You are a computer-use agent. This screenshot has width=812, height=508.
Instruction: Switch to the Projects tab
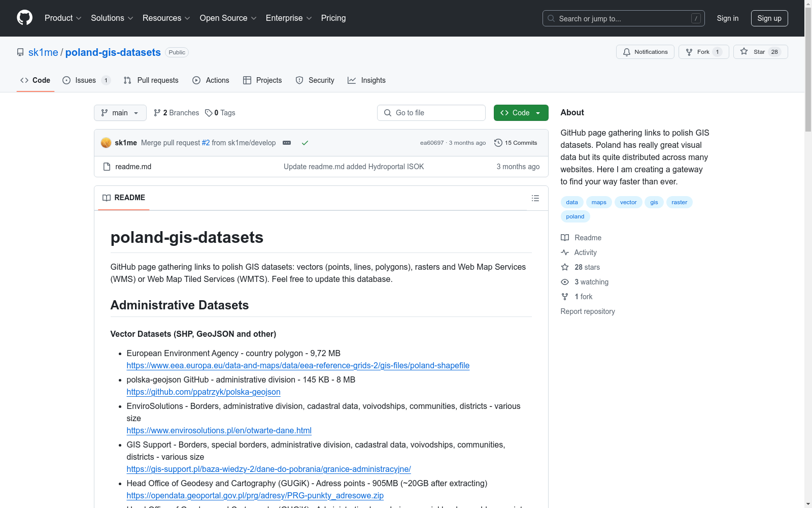pos(262,80)
